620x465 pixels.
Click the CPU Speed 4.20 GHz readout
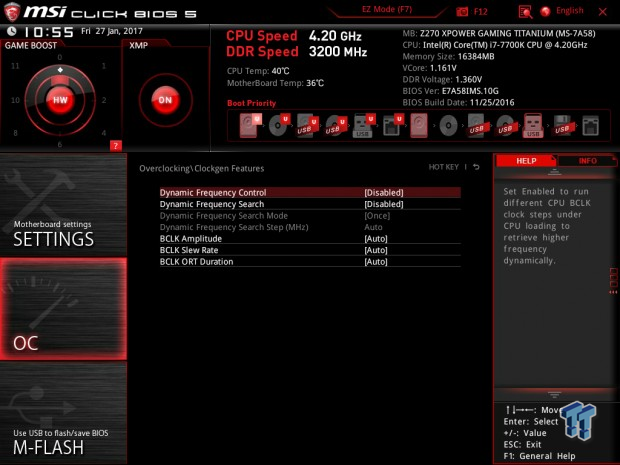[293, 36]
